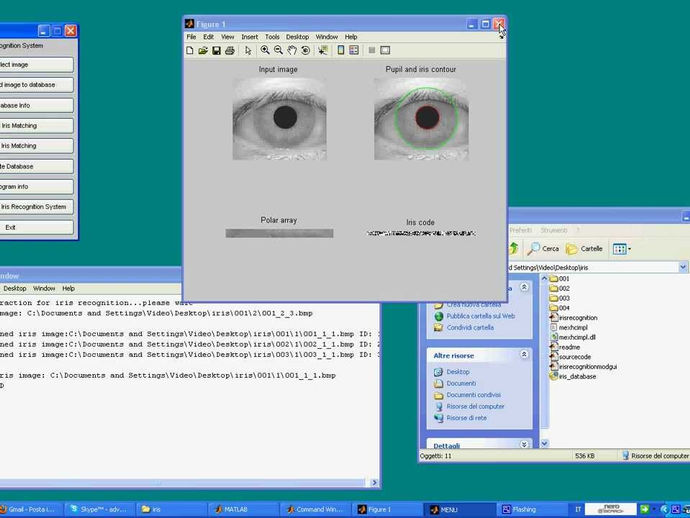Image resolution: width=690 pixels, height=518 pixels.
Task: Activate the Zoom Out magnifier tool
Action: 278,50
